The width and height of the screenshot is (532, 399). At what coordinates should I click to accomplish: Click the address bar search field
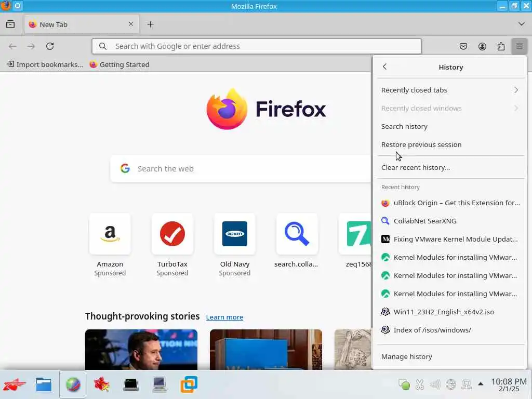[x=257, y=46]
